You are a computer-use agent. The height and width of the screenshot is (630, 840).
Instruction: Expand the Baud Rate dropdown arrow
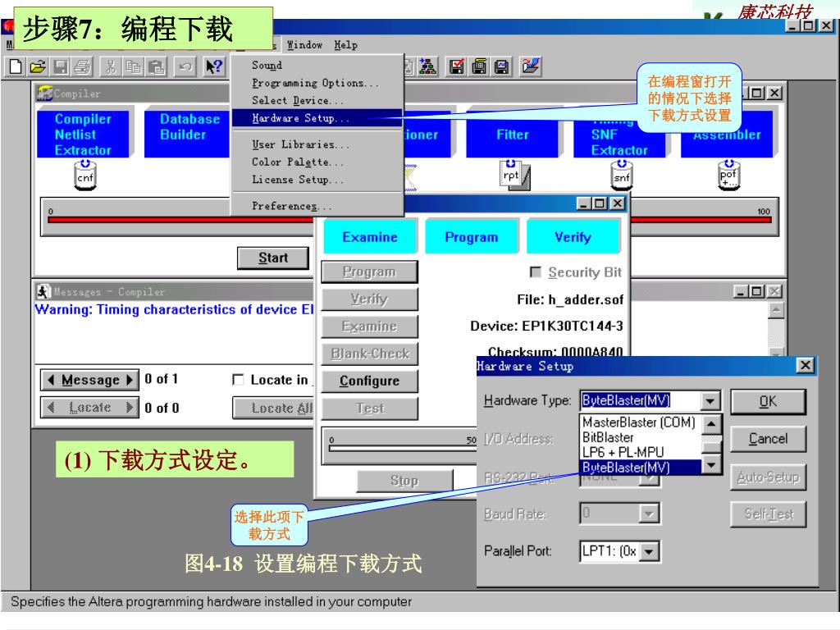click(x=649, y=514)
